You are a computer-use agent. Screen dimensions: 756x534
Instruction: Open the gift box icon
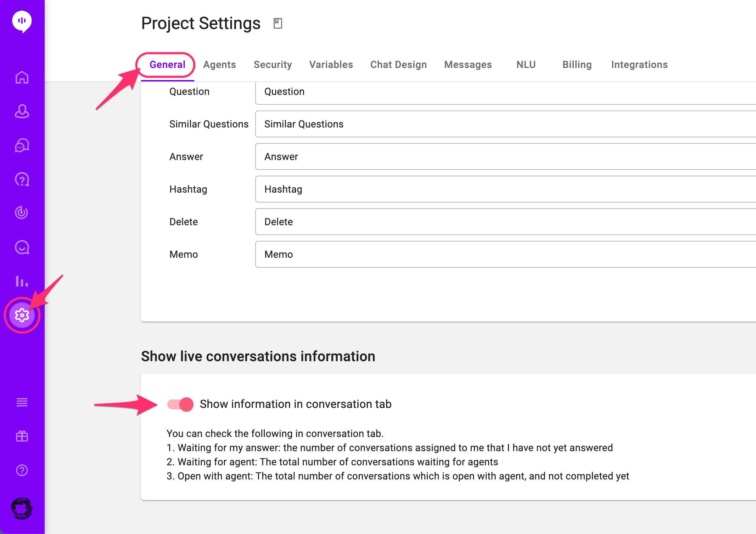22,436
